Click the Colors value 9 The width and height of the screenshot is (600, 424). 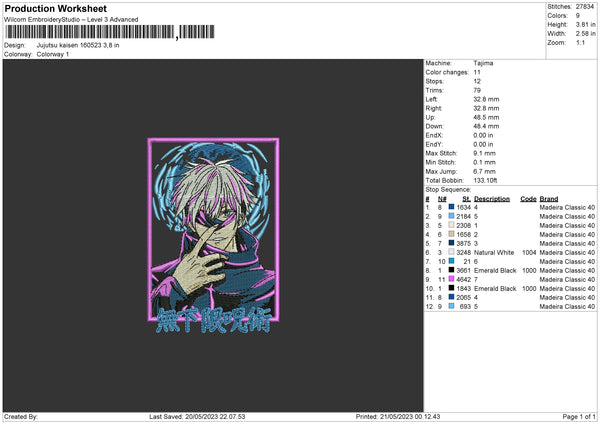point(578,16)
